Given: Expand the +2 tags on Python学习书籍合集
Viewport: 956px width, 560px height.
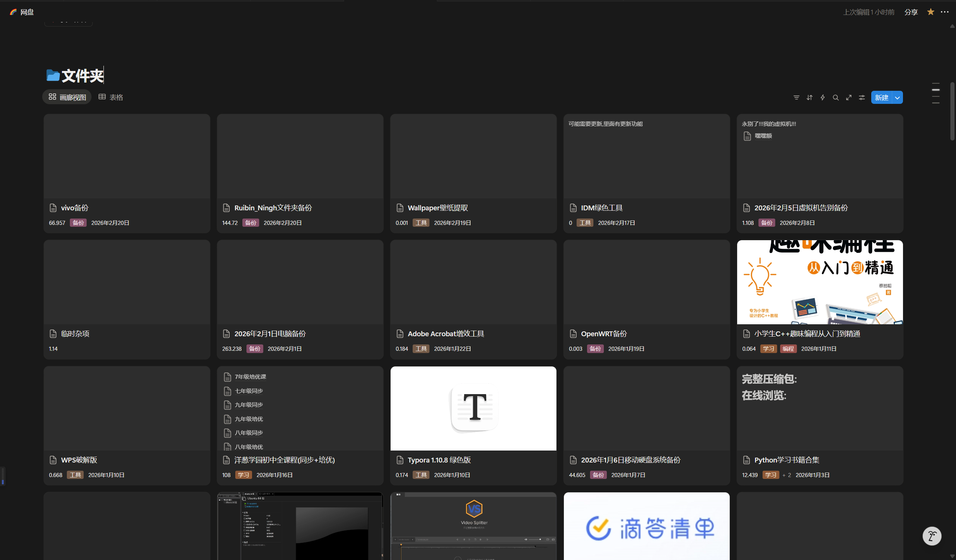Looking at the screenshot, I should tap(786, 475).
